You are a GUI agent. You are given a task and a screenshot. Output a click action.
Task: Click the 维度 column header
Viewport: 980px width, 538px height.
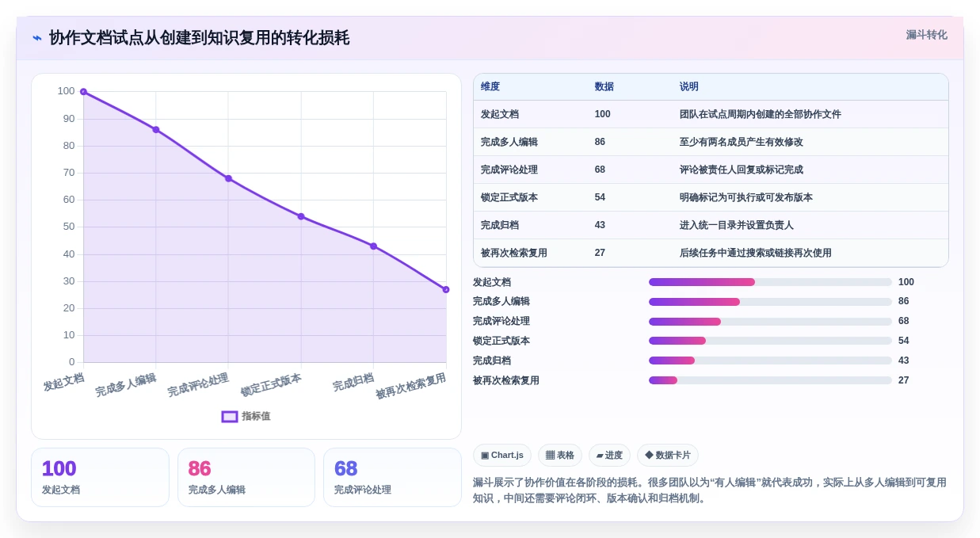[490, 87]
